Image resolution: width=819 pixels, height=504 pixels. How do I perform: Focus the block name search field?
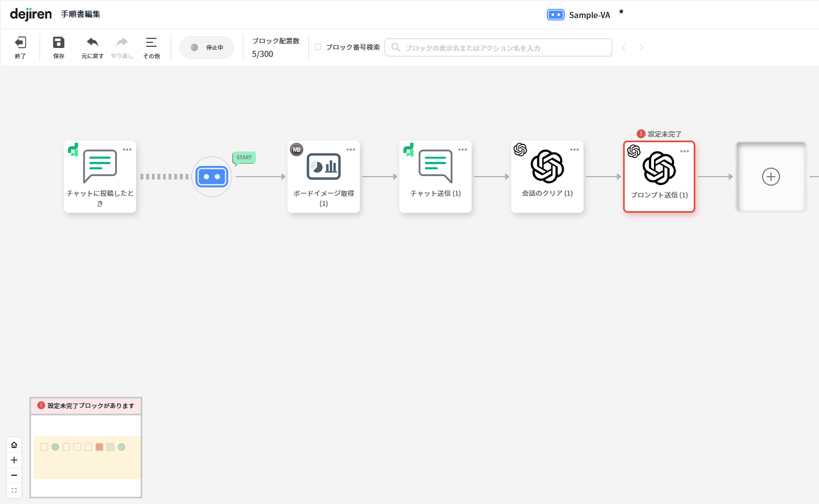(498, 47)
